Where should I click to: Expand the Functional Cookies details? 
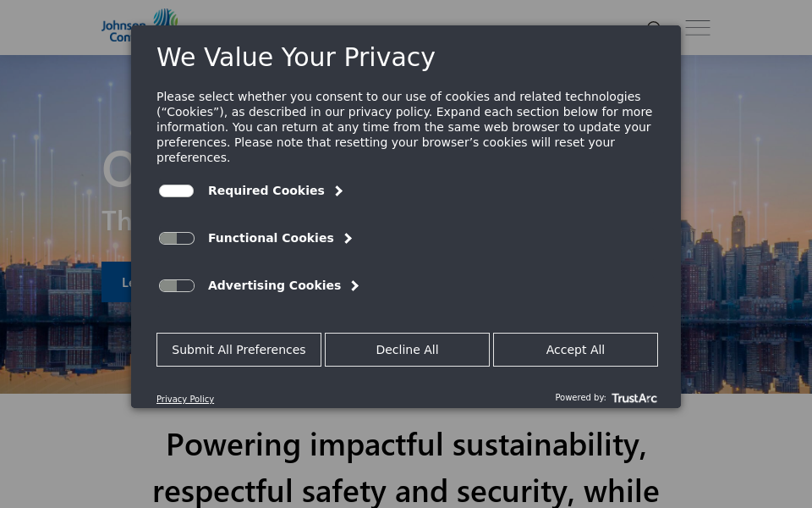tap(347, 238)
